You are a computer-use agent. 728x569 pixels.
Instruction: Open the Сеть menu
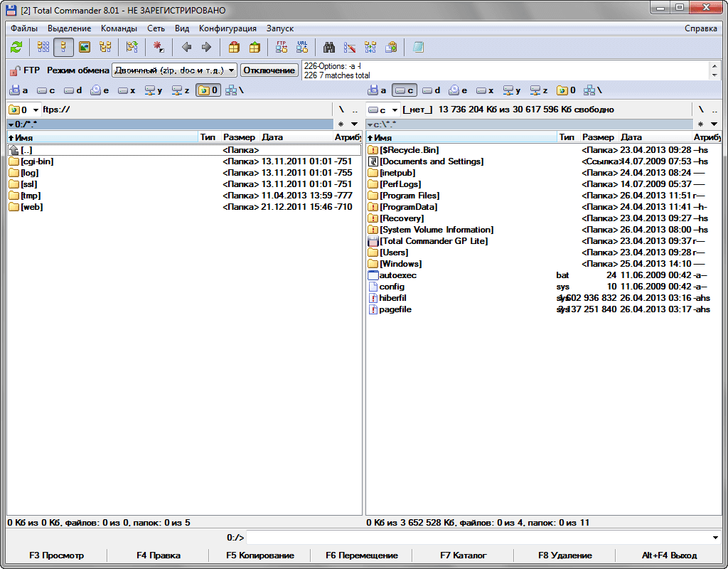pos(156,28)
